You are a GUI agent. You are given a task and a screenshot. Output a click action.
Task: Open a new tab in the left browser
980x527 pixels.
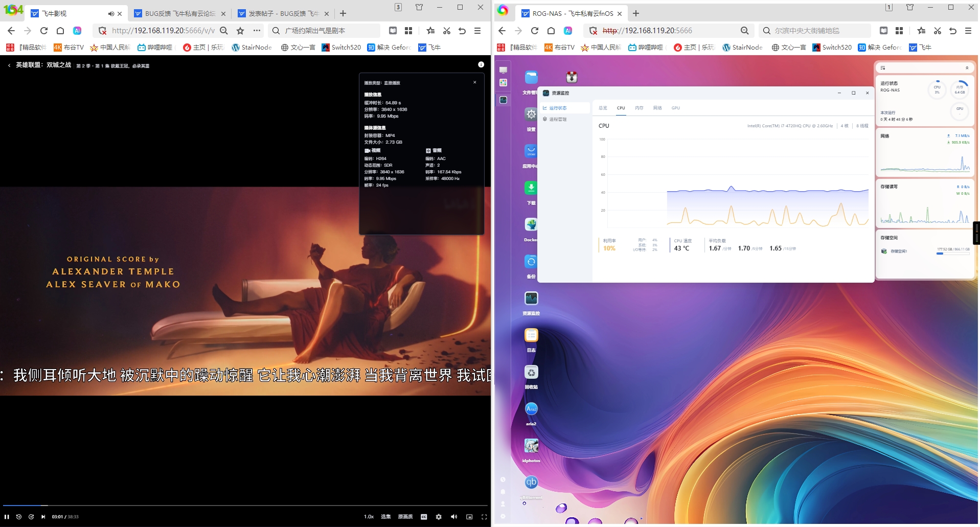click(343, 13)
